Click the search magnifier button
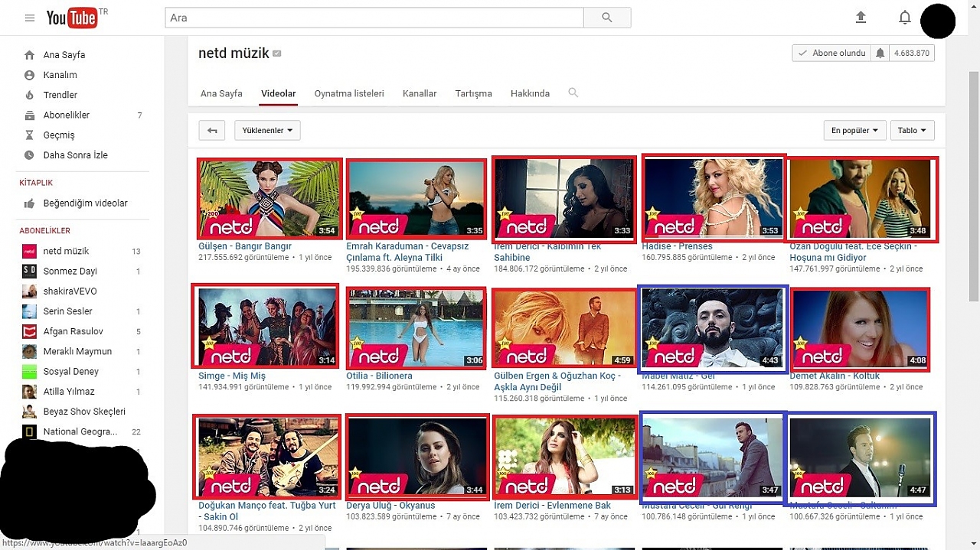 tap(607, 18)
